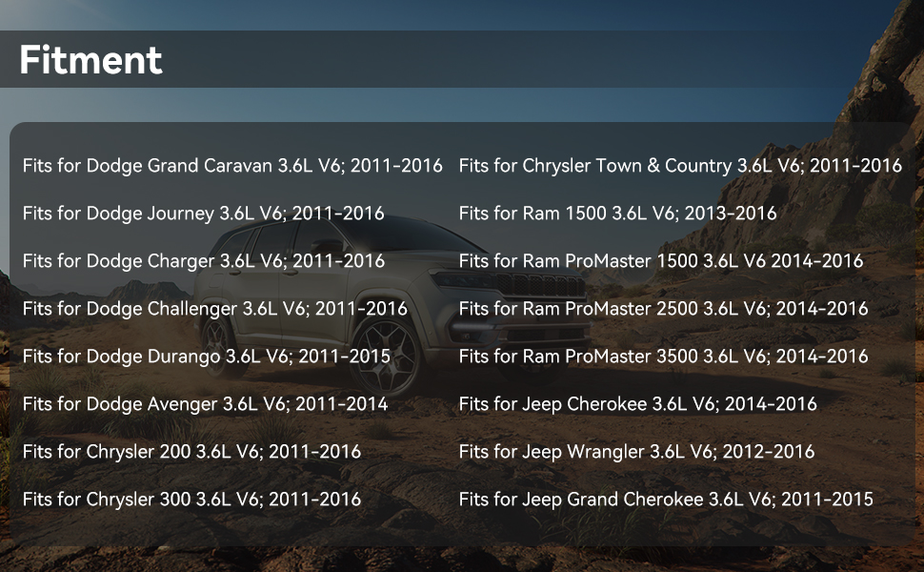
Task: Click the Dodge Challenger 3.6L V6 entry
Action: click(214, 309)
